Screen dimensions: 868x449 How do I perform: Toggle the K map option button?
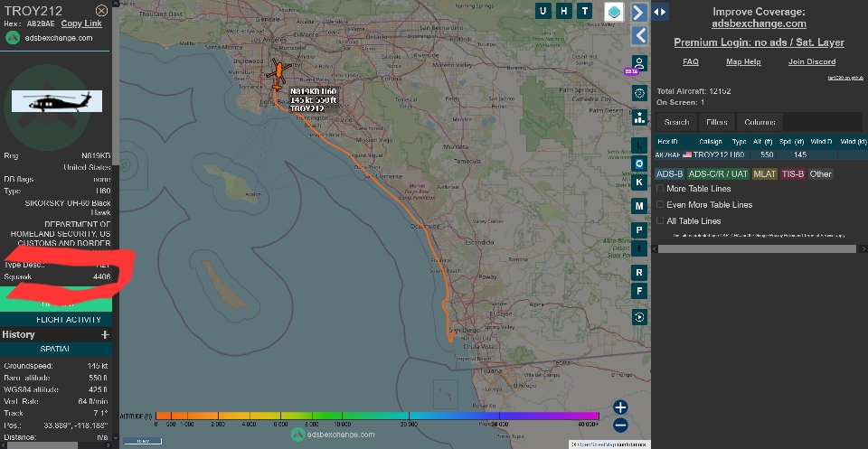point(639,182)
